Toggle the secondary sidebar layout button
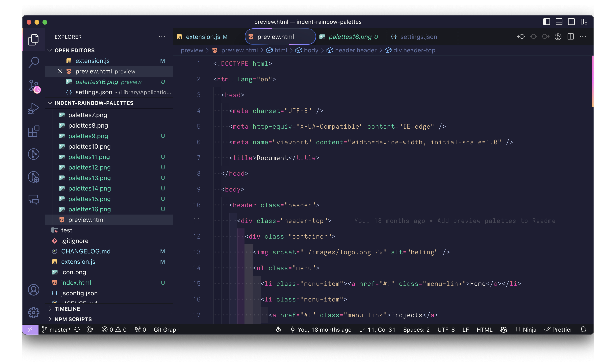The height and width of the screenshot is (364, 616). pos(571,22)
